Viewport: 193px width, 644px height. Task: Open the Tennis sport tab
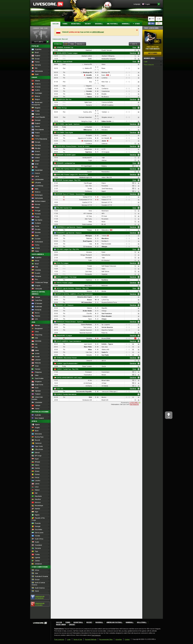tap(65, 24)
